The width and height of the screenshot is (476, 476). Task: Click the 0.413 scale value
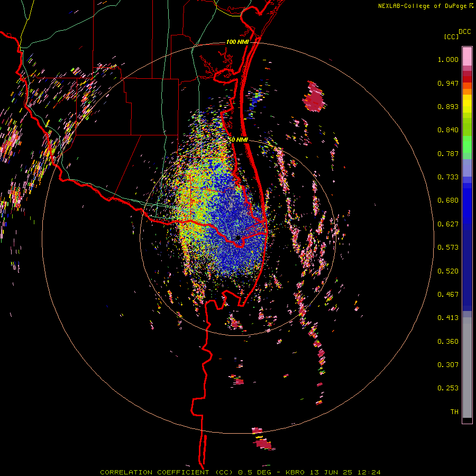coord(448,318)
